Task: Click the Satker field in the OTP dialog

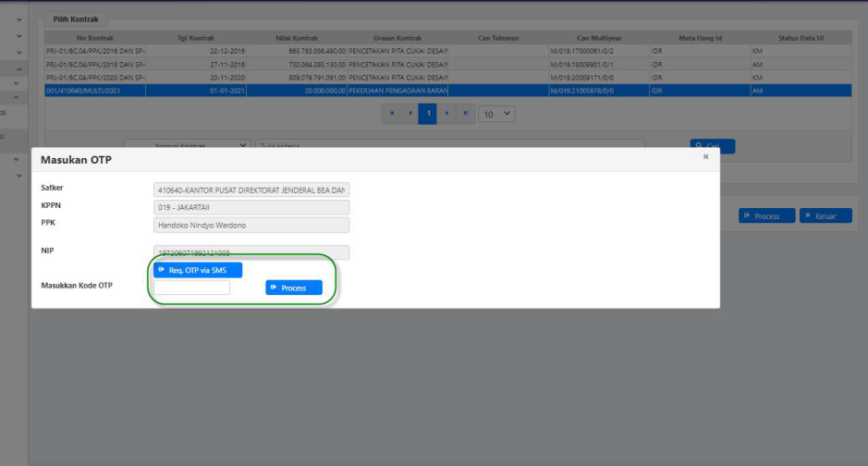Action: point(251,190)
